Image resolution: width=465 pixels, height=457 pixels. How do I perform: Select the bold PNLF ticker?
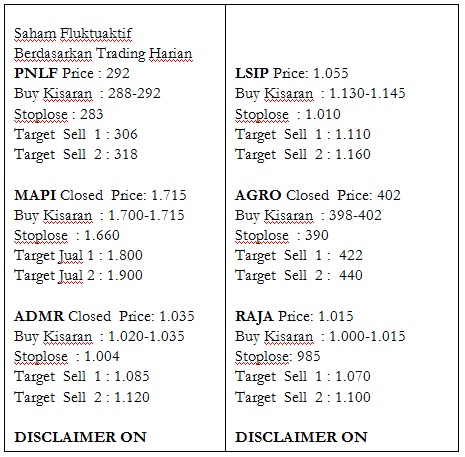click(x=36, y=73)
